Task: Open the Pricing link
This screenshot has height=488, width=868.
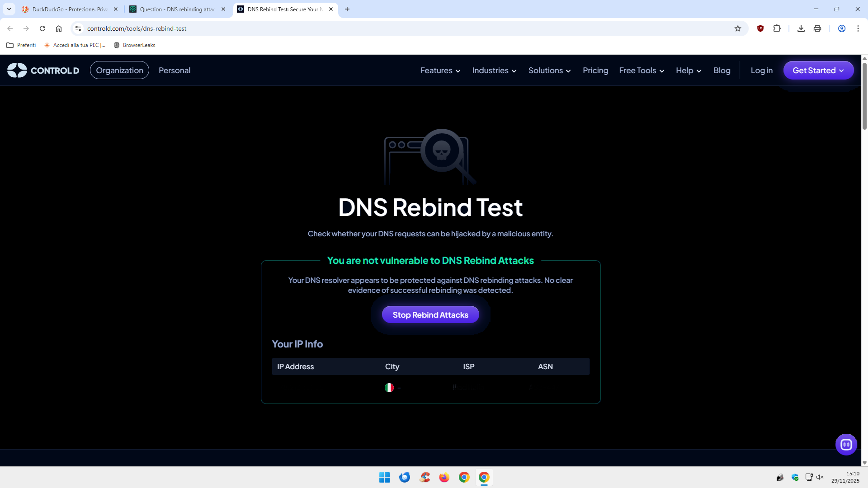Action: click(595, 70)
